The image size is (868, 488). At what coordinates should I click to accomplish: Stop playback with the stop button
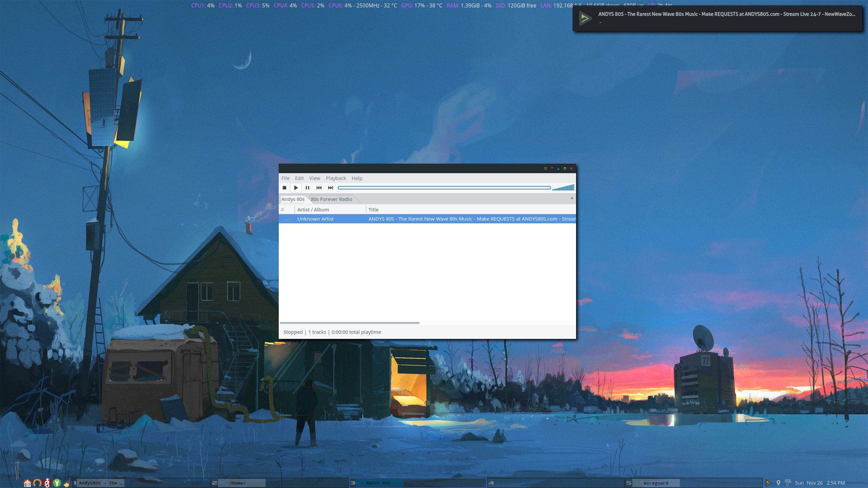point(284,188)
